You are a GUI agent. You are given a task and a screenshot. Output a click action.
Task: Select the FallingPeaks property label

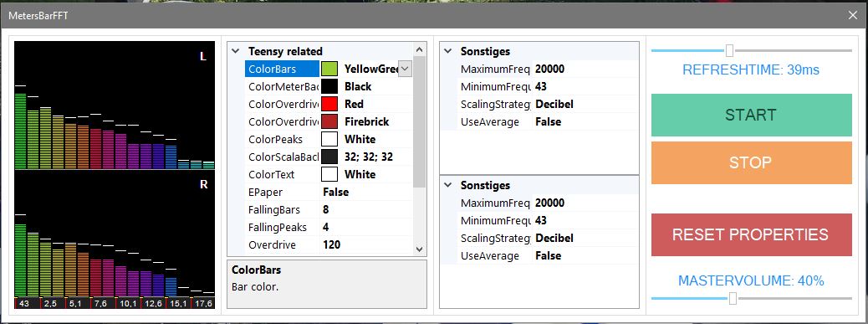(x=277, y=227)
